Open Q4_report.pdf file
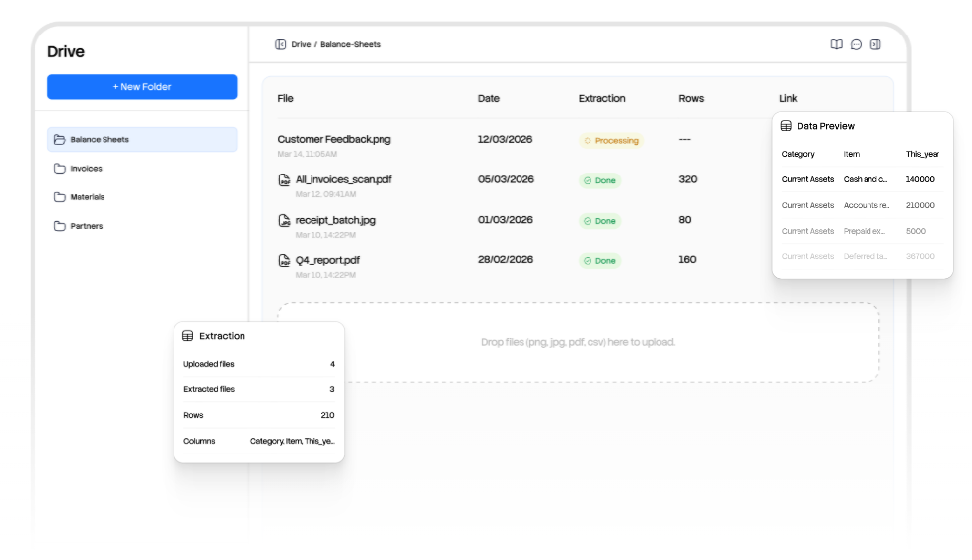 click(x=327, y=260)
